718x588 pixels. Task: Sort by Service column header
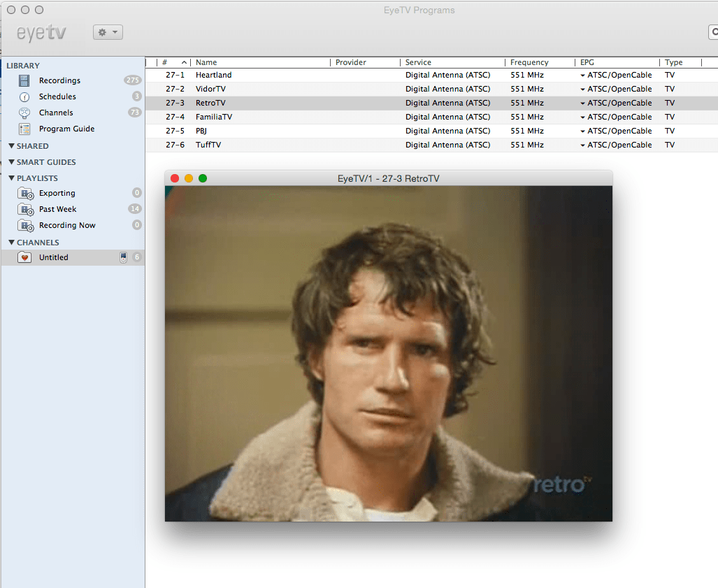pyautogui.click(x=453, y=62)
